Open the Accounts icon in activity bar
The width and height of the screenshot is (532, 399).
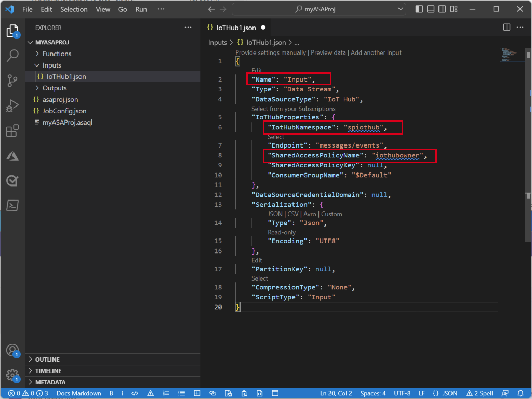click(x=12, y=351)
